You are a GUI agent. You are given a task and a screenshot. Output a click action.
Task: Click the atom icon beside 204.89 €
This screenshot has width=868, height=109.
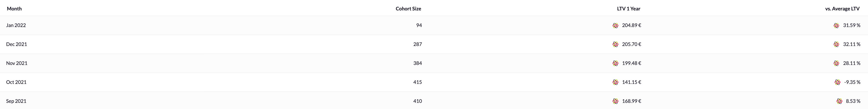pyautogui.click(x=615, y=25)
